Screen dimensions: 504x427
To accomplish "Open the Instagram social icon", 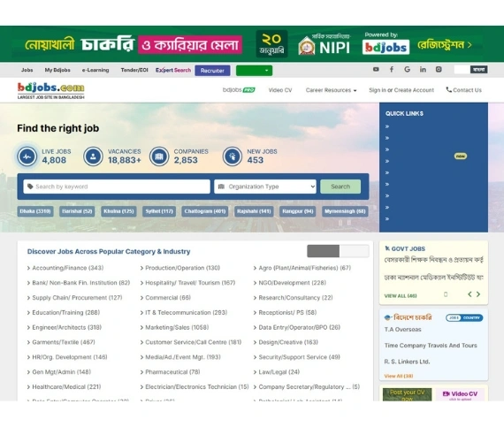I will pyautogui.click(x=439, y=70).
